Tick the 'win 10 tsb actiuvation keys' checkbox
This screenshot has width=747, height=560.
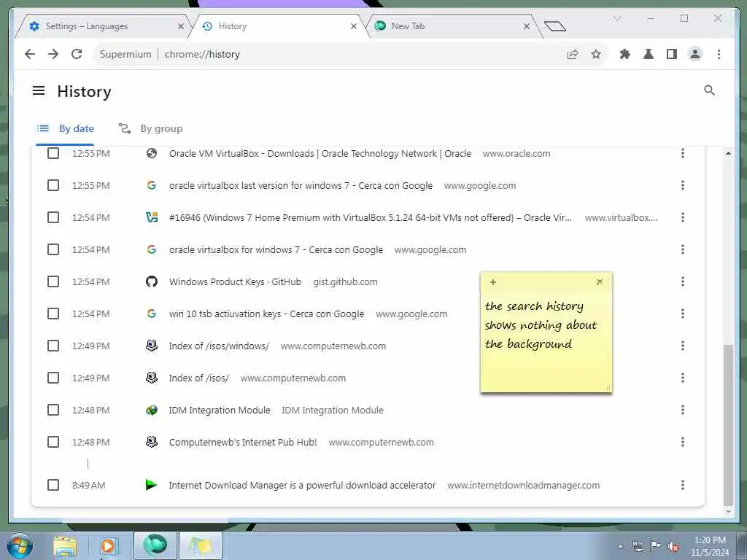53,314
